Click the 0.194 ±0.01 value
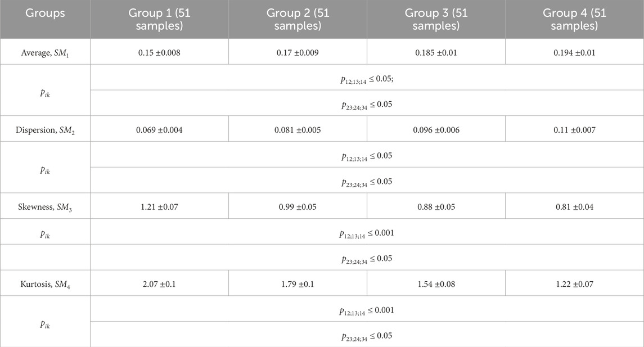This screenshot has height=347, width=644. (x=574, y=53)
